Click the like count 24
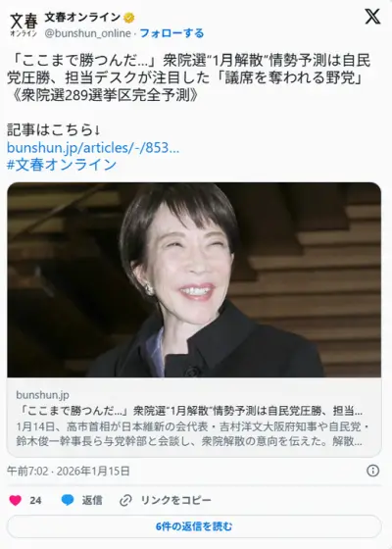The image size is (392, 549). (35, 500)
